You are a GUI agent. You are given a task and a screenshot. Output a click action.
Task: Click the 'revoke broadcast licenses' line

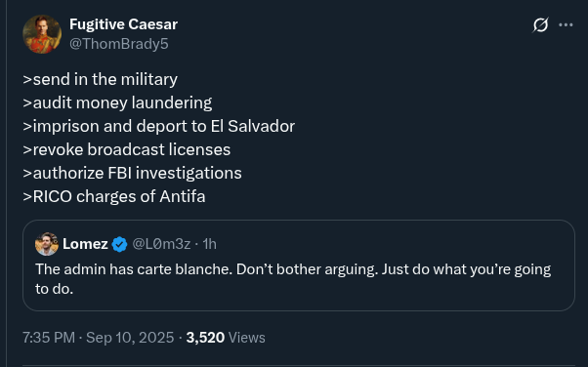click(126, 149)
